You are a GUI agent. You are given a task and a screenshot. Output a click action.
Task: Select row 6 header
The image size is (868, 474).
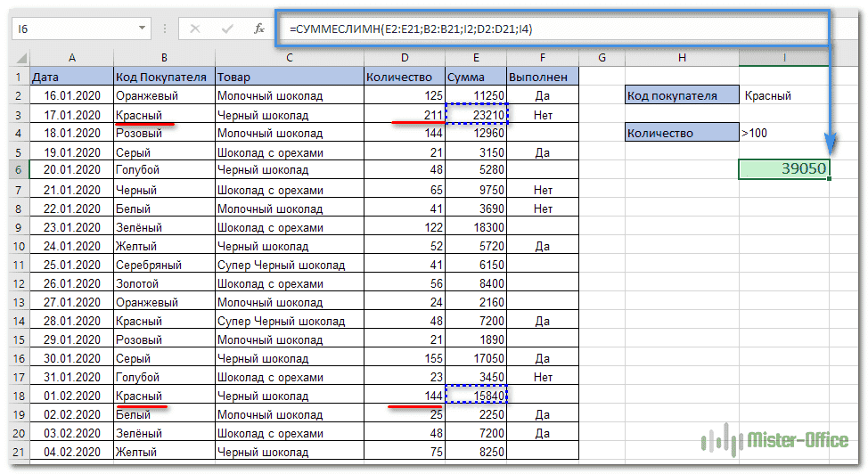18,170
